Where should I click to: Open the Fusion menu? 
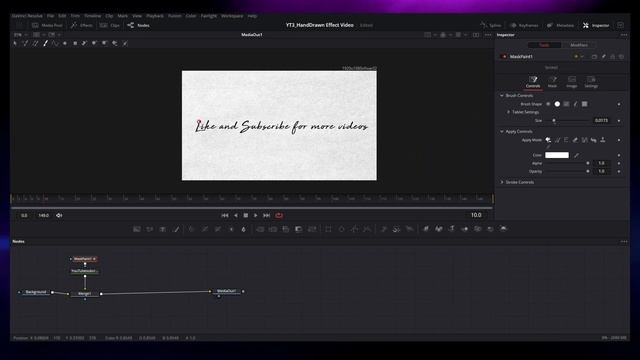[x=175, y=16]
